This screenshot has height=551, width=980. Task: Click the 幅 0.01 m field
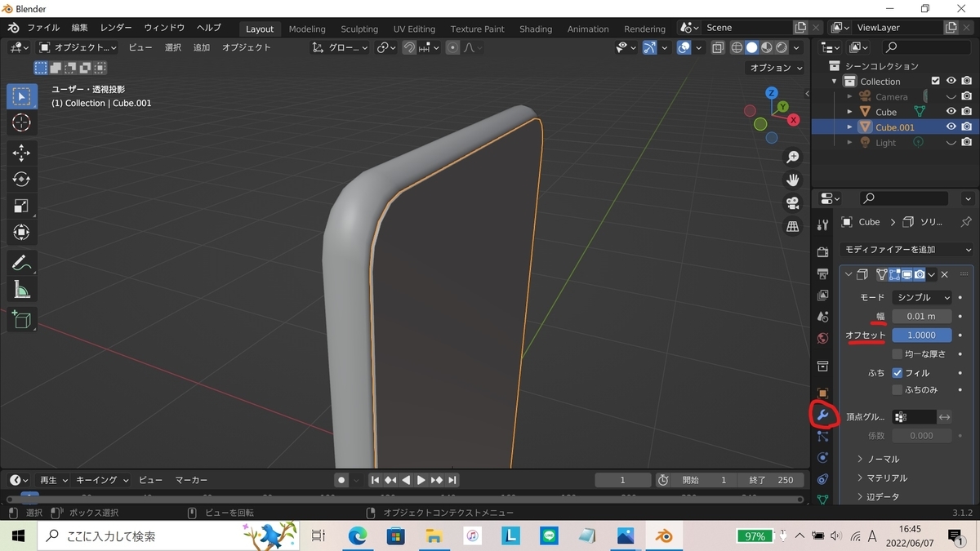point(922,317)
